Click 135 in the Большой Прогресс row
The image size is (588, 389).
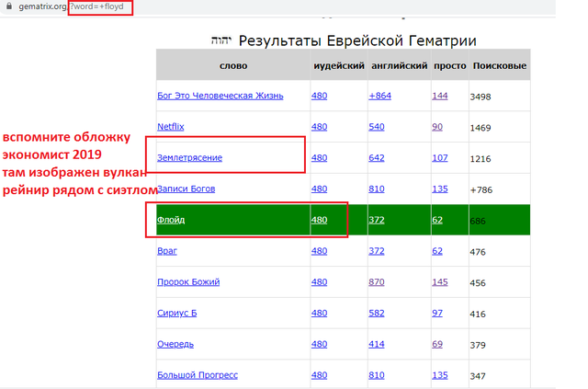(x=440, y=375)
